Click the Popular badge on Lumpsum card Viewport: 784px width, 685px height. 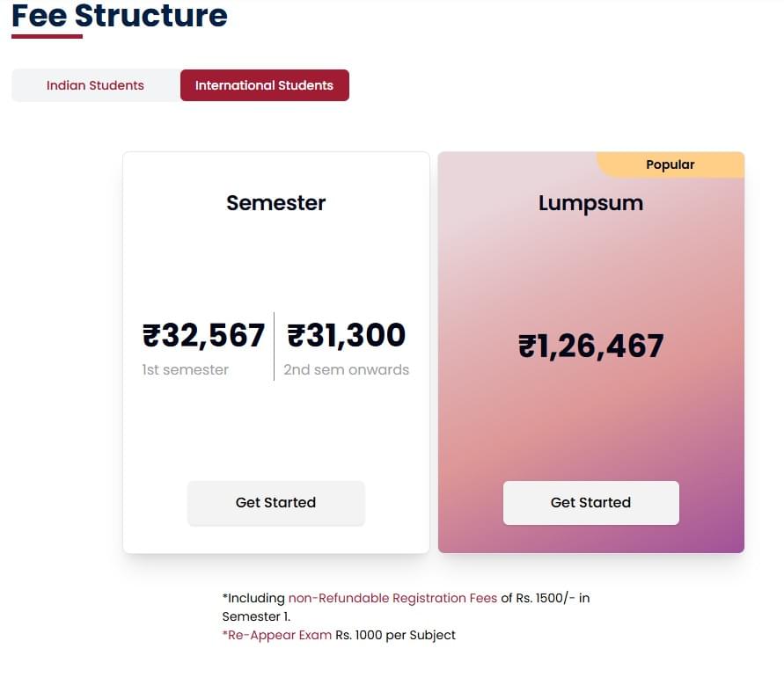[670, 164]
